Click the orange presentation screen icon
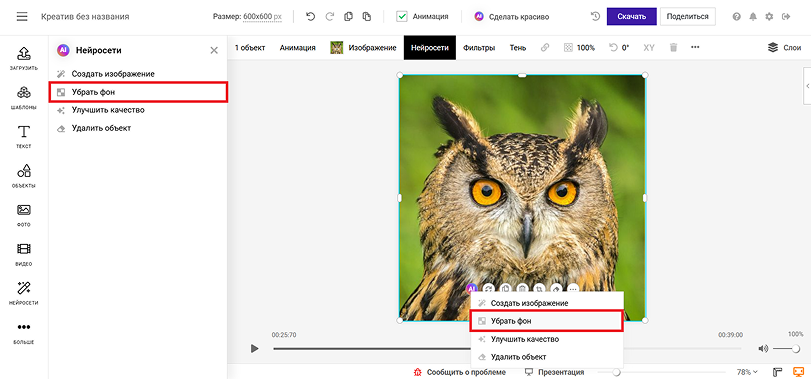 click(x=798, y=372)
